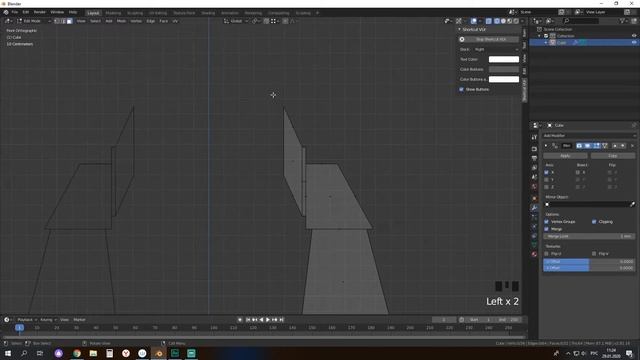Open Dock side dropdown in Shortcut VUr
The width and height of the screenshot is (640, 360).
pos(496,49)
